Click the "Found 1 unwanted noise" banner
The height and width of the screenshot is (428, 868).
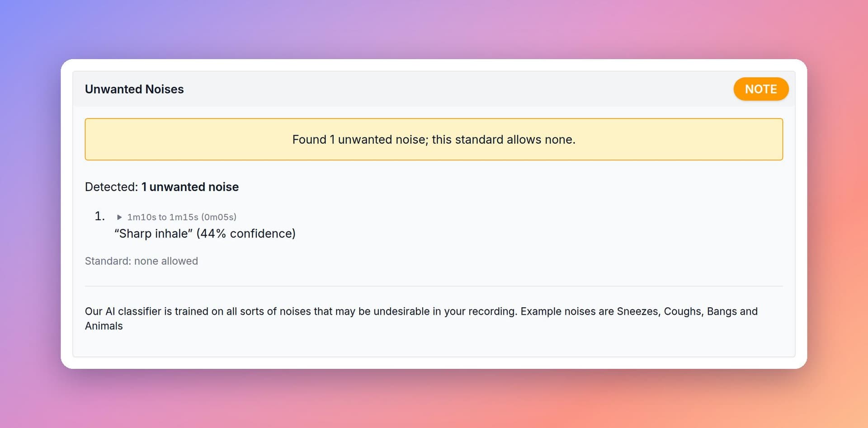click(434, 139)
